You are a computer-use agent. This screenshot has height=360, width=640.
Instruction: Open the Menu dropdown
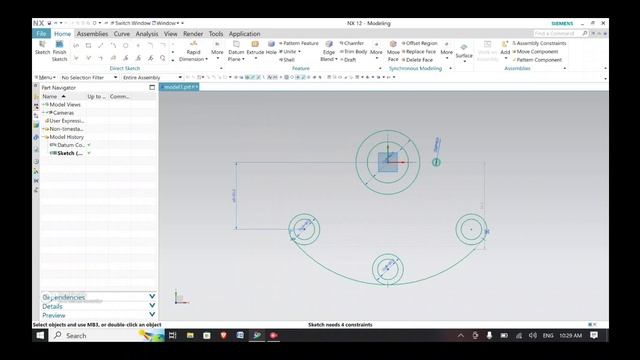45,78
